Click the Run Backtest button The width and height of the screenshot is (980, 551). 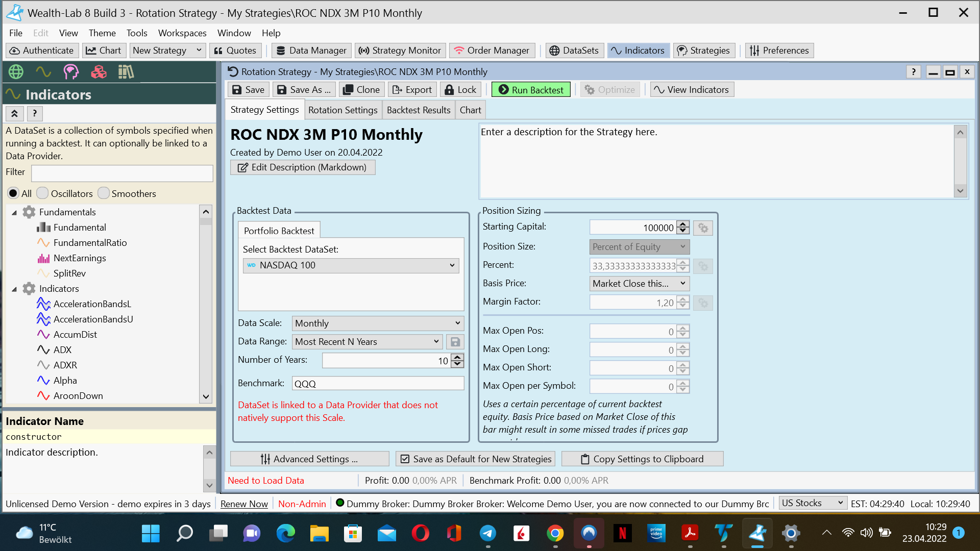tap(531, 90)
